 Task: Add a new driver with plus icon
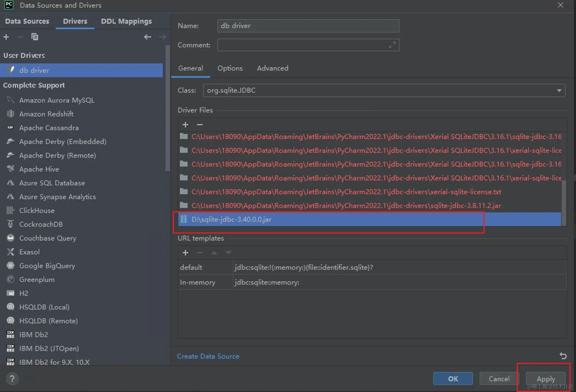point(6,37)
